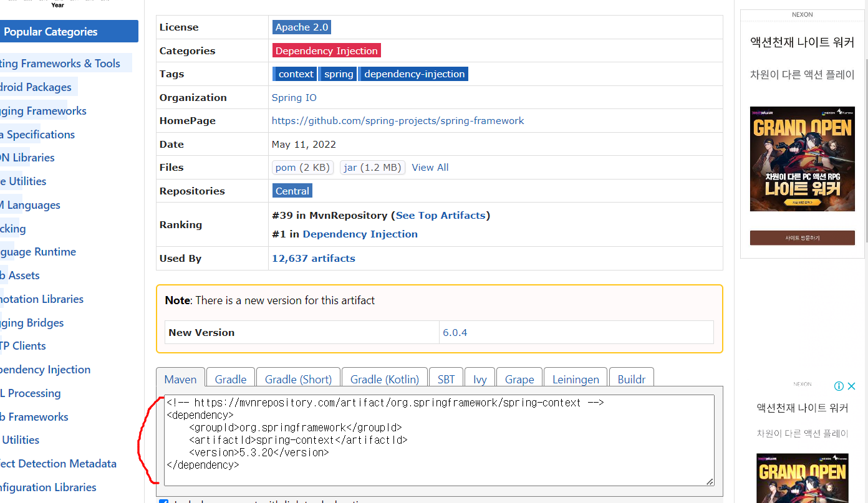The height and width of the screenshot is (503, 868).
Task: Click the ad info icon in lower ad
Action: click(x=839, y=386)
